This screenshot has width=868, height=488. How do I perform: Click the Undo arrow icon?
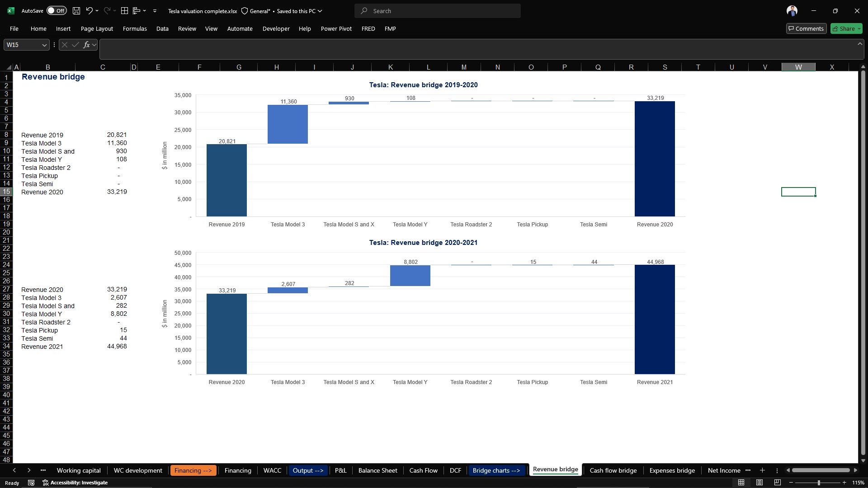click(90, 11)
